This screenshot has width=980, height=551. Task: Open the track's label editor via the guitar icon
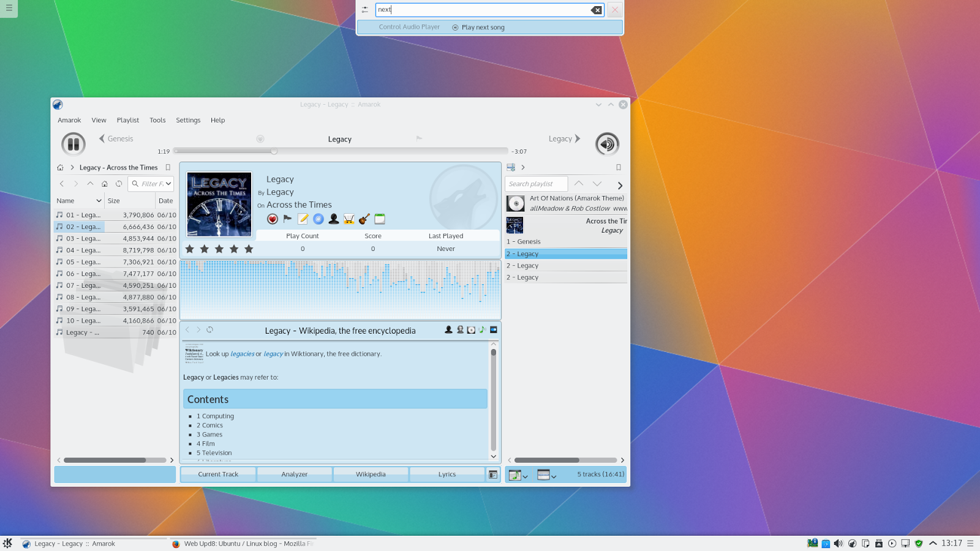click(363, 219)
